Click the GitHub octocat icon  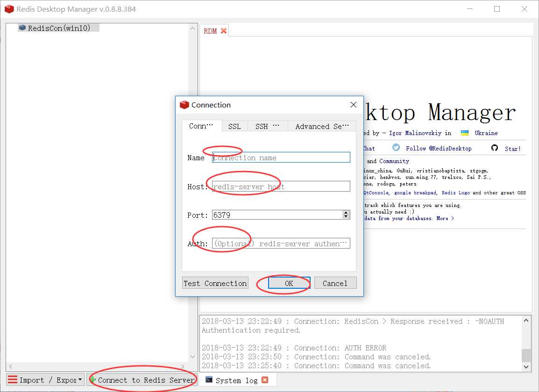pyautogui.click(x=495, y=148)
